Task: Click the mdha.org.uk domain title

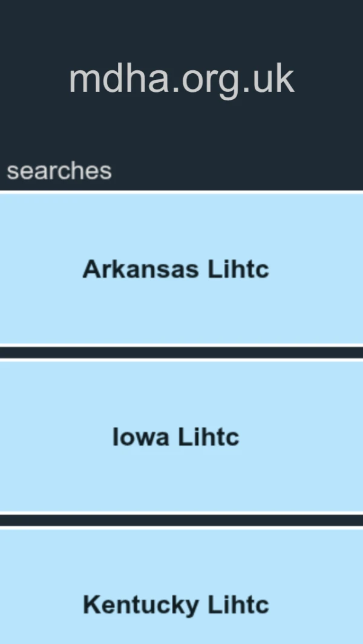Action: (x=181, y=79)
